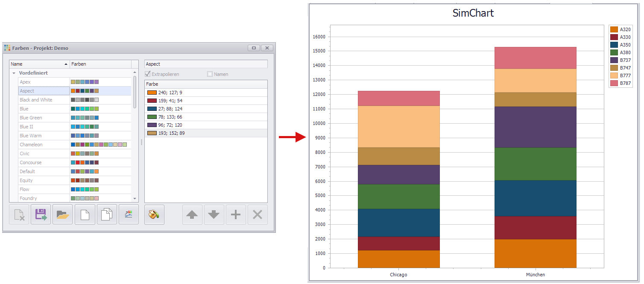Viewport: 644px width, 284px height.
Task: Create a new color scheme via blank page icon
Action: 85,214
